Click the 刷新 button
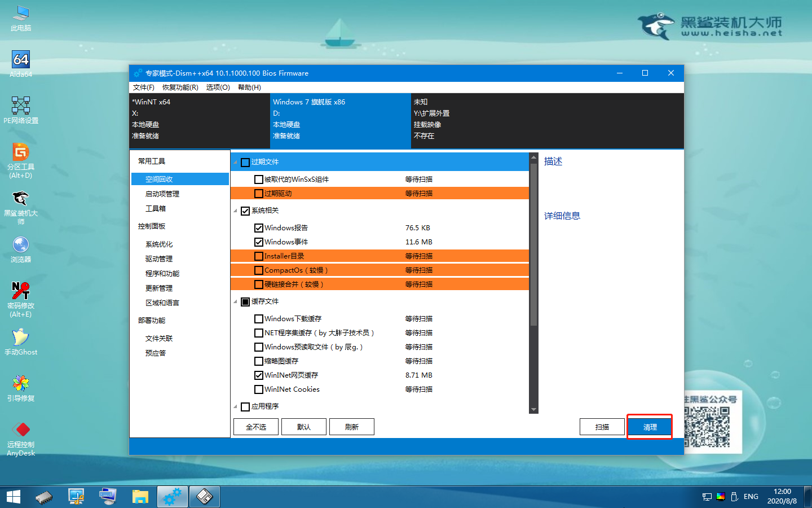The image size is (812, 508). click(x=352, y=427)
